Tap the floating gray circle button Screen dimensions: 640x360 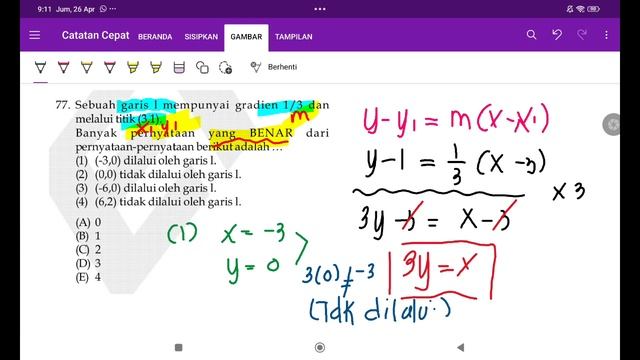[x=611, y=124]
